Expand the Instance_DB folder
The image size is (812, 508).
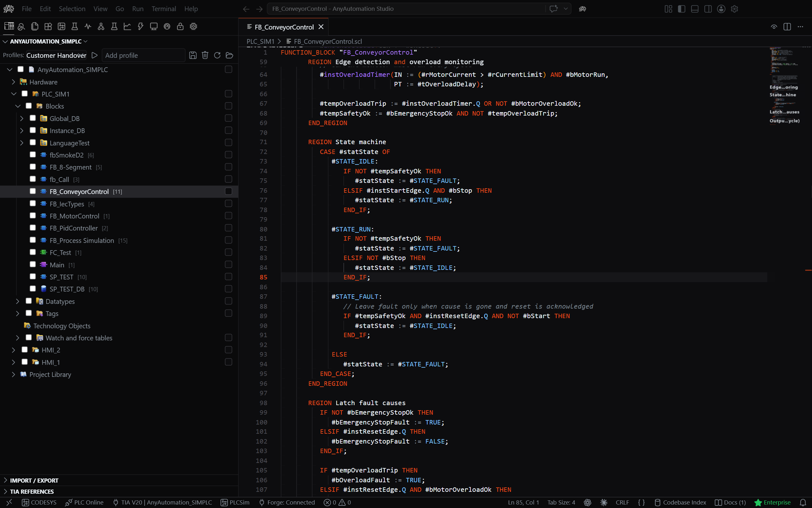[x=22, y=130]
